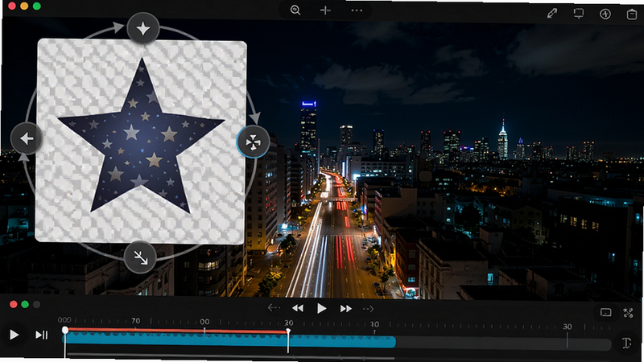Click the display monitor icon at top right
Image resolution: width=644 pixels, height=362 pixels.
click(579, 14)
